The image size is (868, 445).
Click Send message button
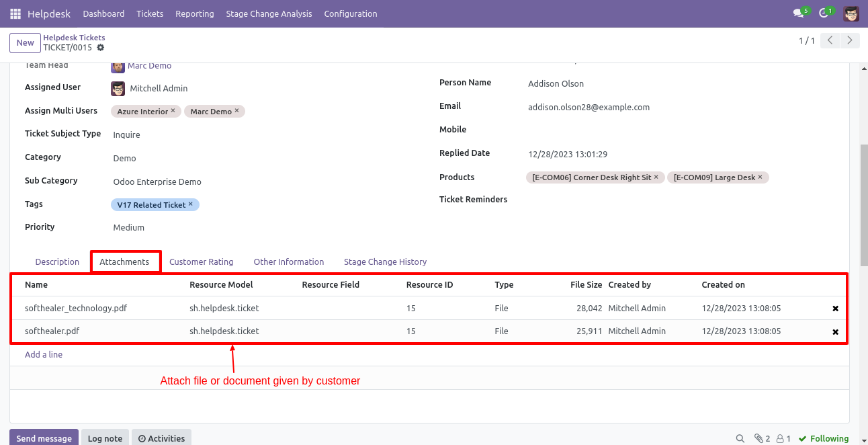[x=44, y=438]
